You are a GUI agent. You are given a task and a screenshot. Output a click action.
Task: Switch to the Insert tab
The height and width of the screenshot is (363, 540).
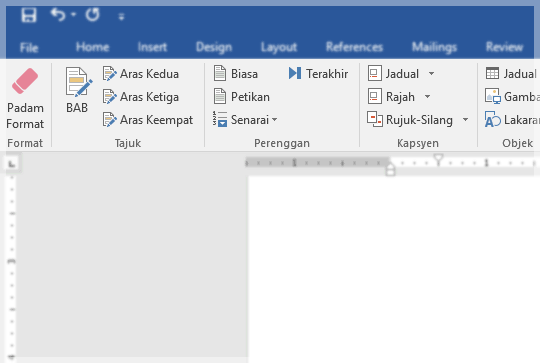[152, 47]
